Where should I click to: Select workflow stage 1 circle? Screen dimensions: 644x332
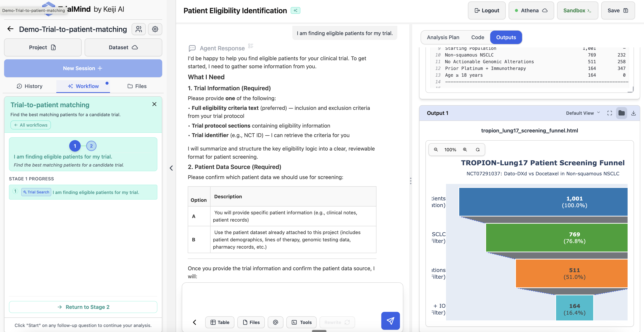pyautogui.click(x=75, y=146)
